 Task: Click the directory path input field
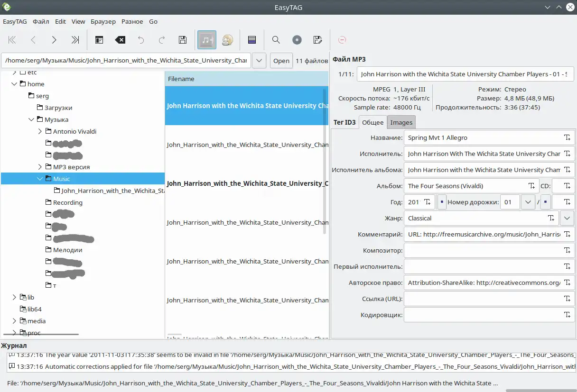[x=126, y=61]
